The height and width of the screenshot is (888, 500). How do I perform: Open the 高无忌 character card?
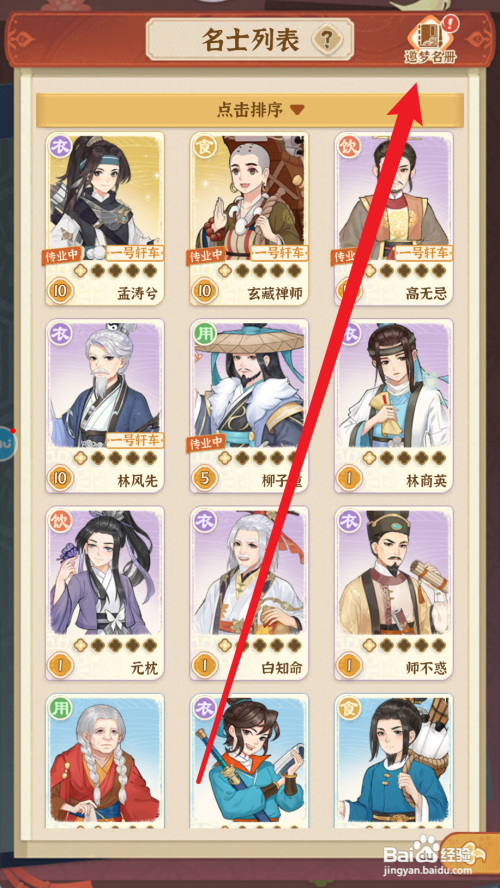click(394, 219)
